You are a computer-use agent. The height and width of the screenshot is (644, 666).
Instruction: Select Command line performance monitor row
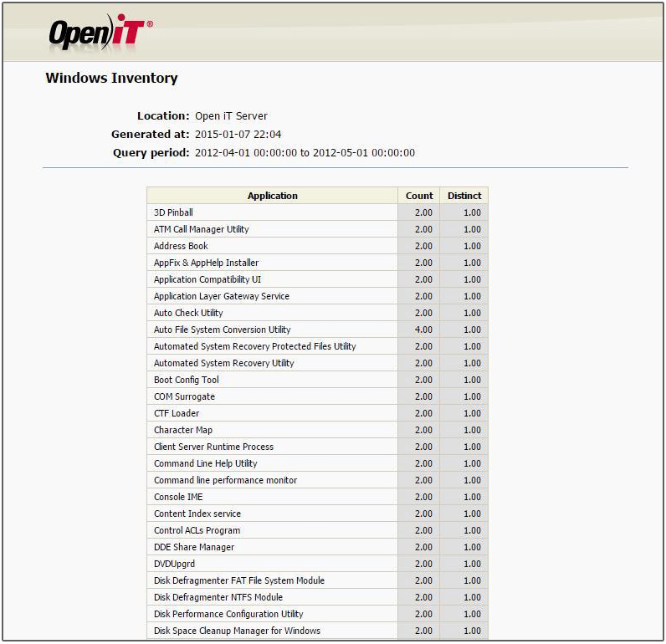click(x=318, y=480)
